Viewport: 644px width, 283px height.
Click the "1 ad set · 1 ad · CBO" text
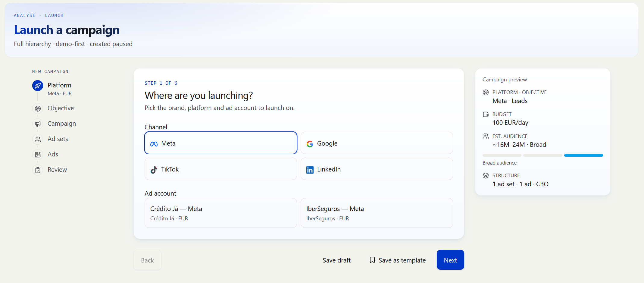(521, 184)
